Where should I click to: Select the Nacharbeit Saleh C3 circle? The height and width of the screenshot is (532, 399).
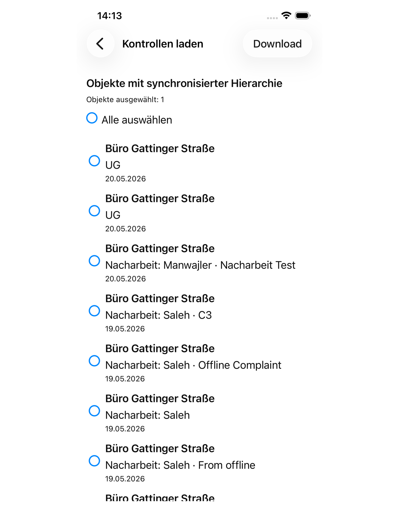pyautogui.click(x=94, y=311)
